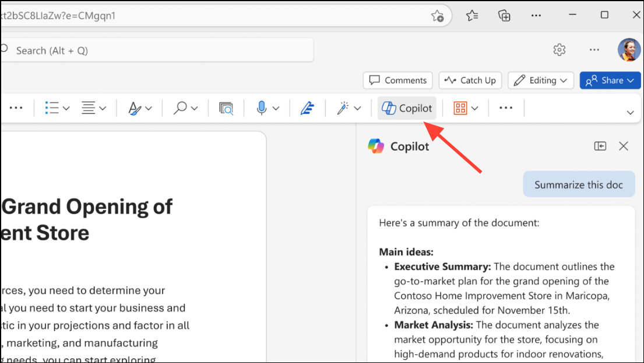Click the 'ent Store' heading line
The image size is (644, 363).
(x=45, y=233)
